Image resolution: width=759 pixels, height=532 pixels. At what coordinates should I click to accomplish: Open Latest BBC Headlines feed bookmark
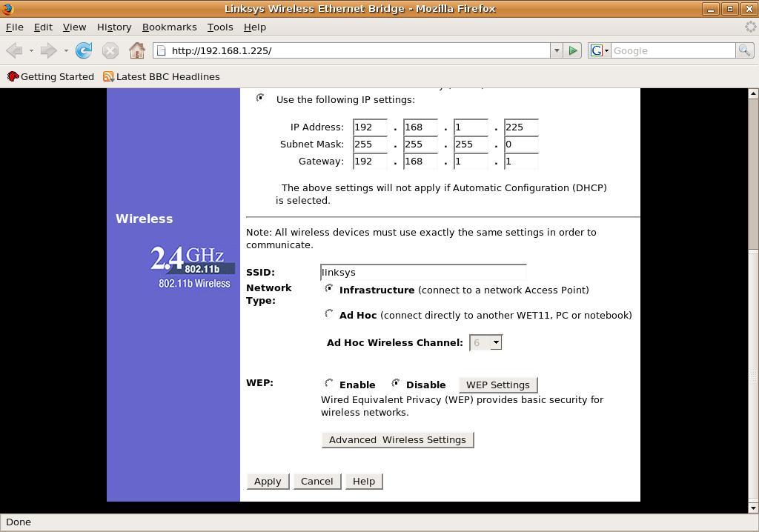click(x=161, y=76)
